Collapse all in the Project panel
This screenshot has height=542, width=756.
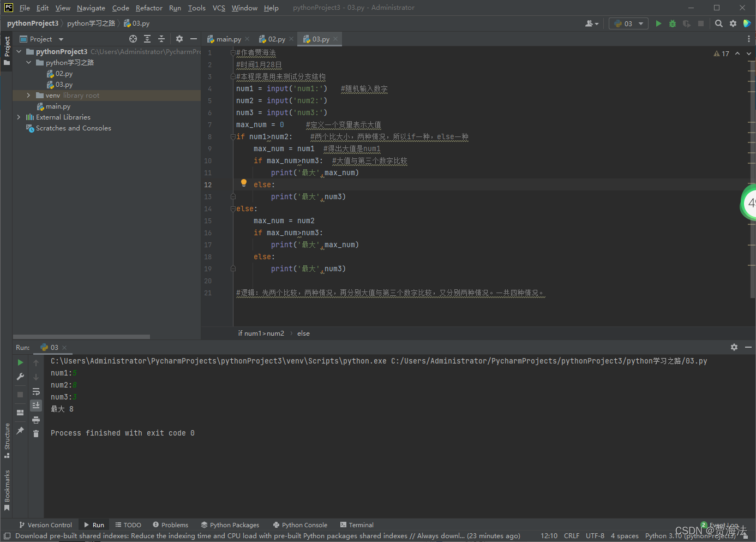161,39
